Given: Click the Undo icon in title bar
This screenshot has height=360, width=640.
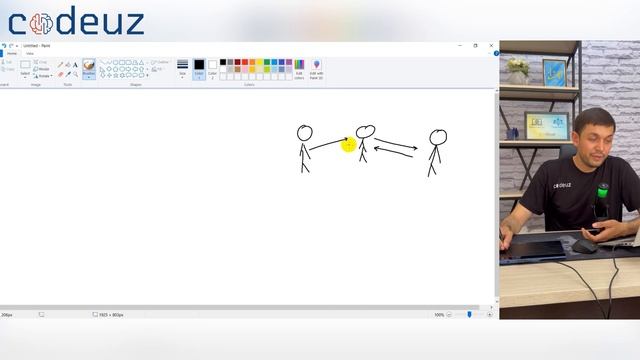Looking at the screenshot, I should coord(4,46).
